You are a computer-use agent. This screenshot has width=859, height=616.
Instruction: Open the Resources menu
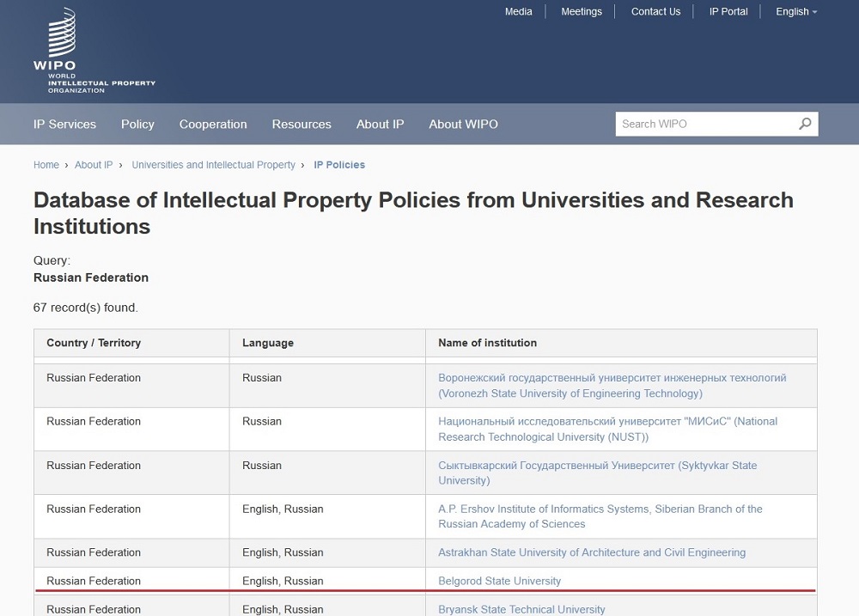302,125
